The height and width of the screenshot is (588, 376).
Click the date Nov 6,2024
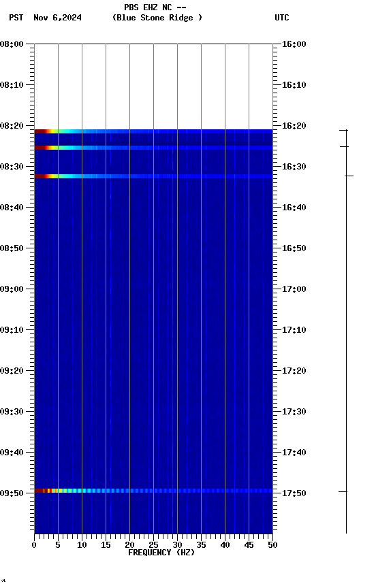pos(57,18)
